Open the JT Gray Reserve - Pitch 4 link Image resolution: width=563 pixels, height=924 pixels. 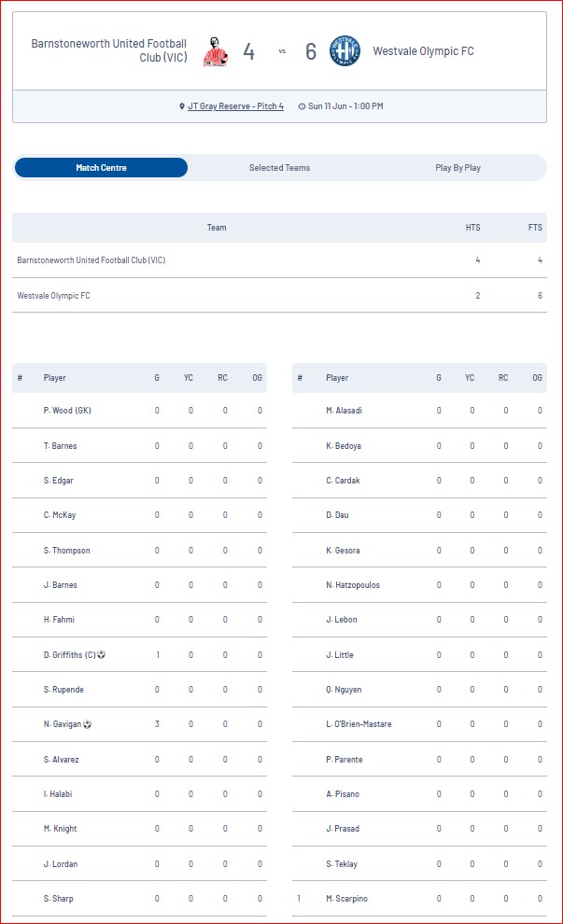click(236, 106)
